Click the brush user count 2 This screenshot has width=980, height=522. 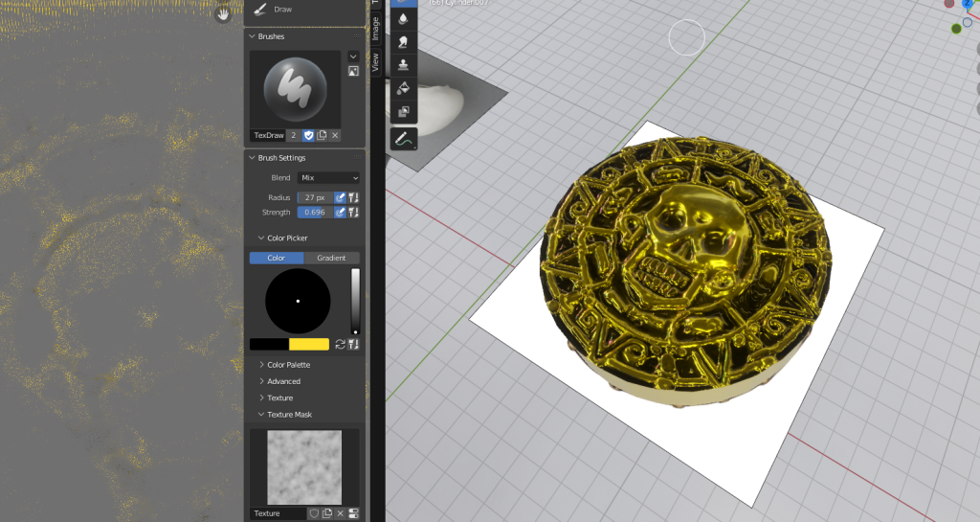click(294, 136)
